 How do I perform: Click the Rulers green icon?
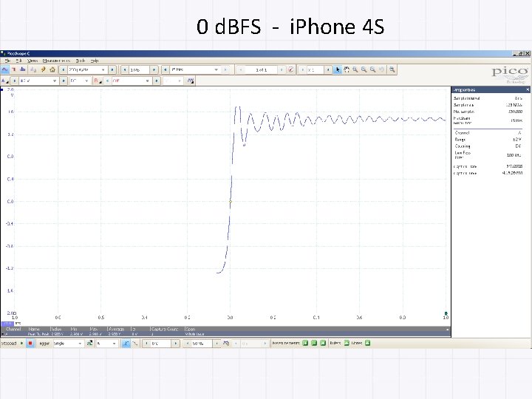(347, 343)
